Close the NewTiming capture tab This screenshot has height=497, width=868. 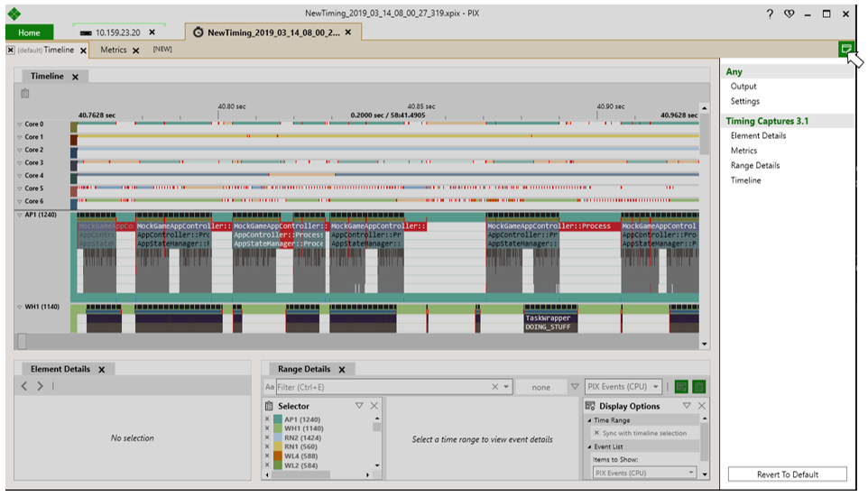click(x=348, y=32)
